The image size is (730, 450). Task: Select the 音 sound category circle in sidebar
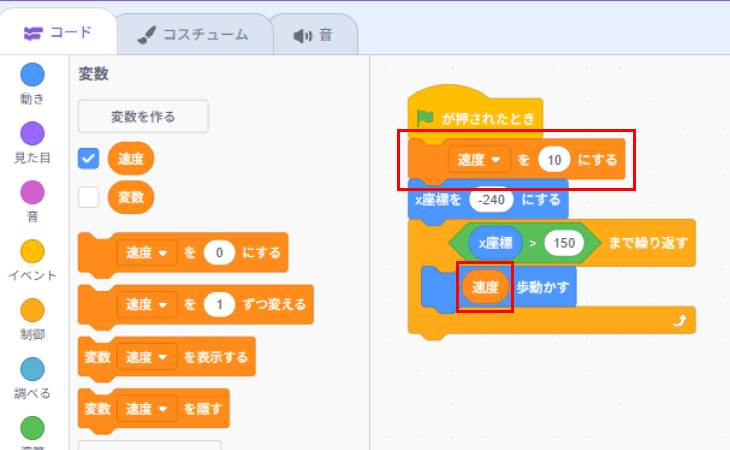[32, 192]
